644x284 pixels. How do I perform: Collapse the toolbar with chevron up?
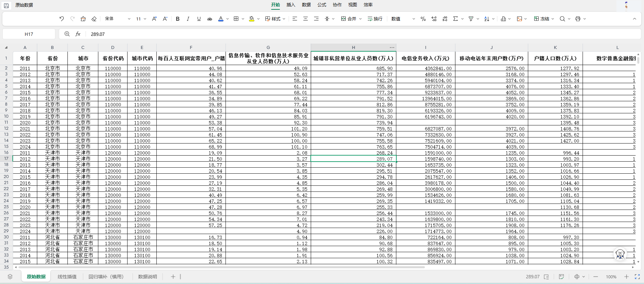click(635, 19)
